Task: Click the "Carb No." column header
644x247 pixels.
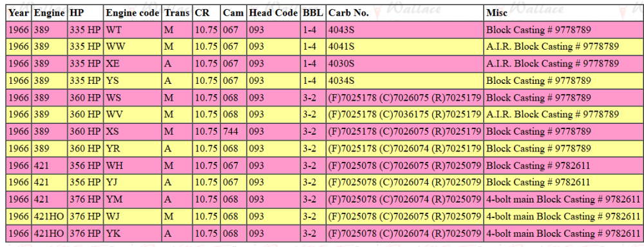Action: point(405,13)
